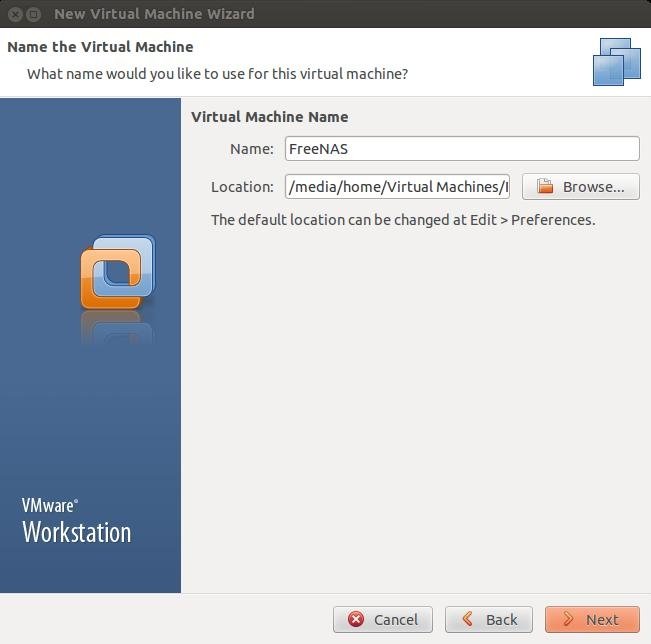Click the VMware Workstation text in sidebar
Screen dimensions: 651x644
pos(77,522)
